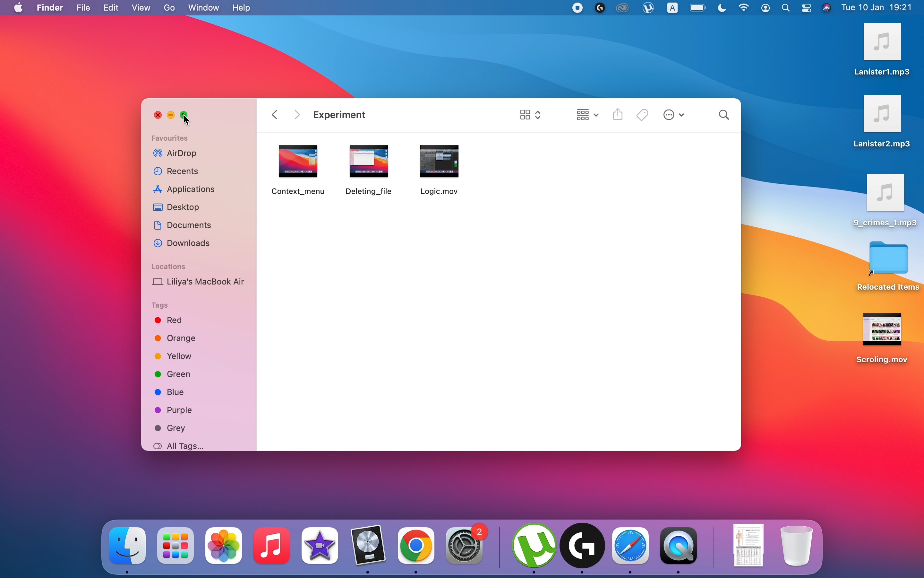This screenshot has width=924, height=578.
Task: Open the File menu
Action: (83, 8)
